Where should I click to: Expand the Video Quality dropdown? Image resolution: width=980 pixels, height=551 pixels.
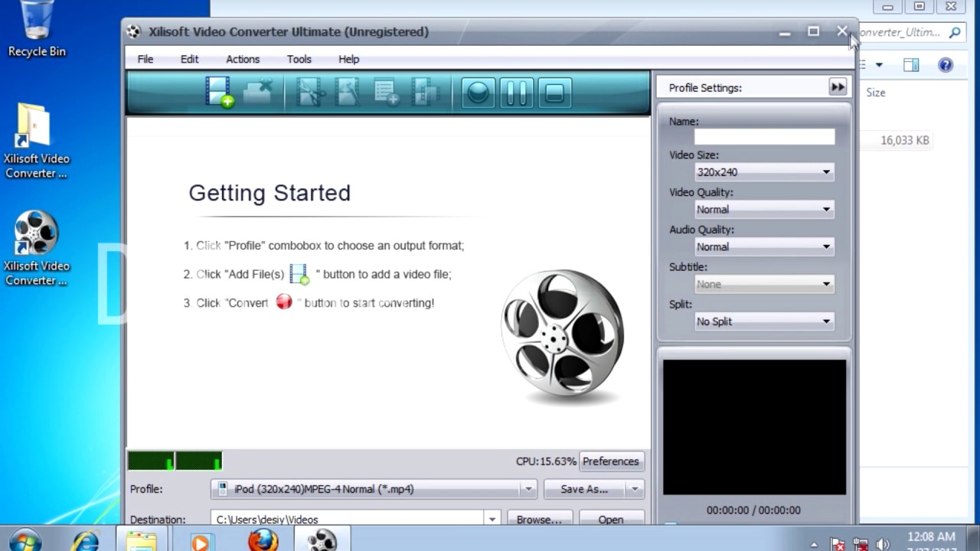pyautogui.click(x=826, y=210)
